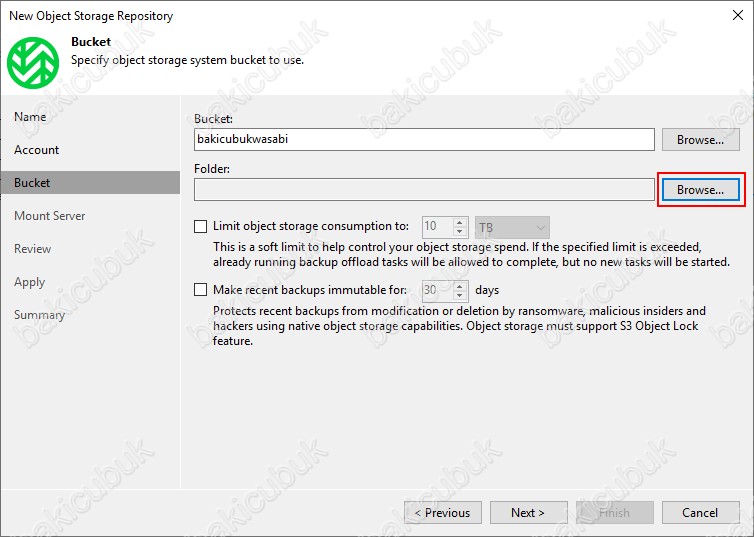Click the Wasabi logo icon in the header

point(33,63)
